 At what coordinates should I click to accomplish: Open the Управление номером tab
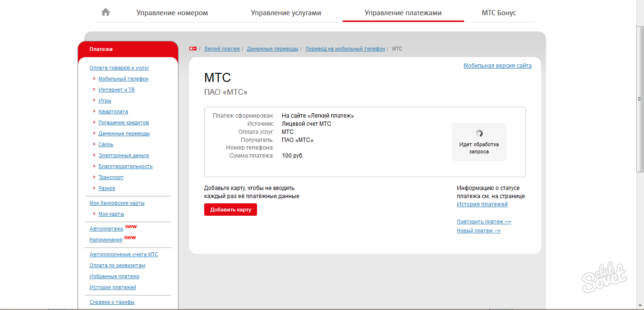pyautogui.click(x=172, y=13)
